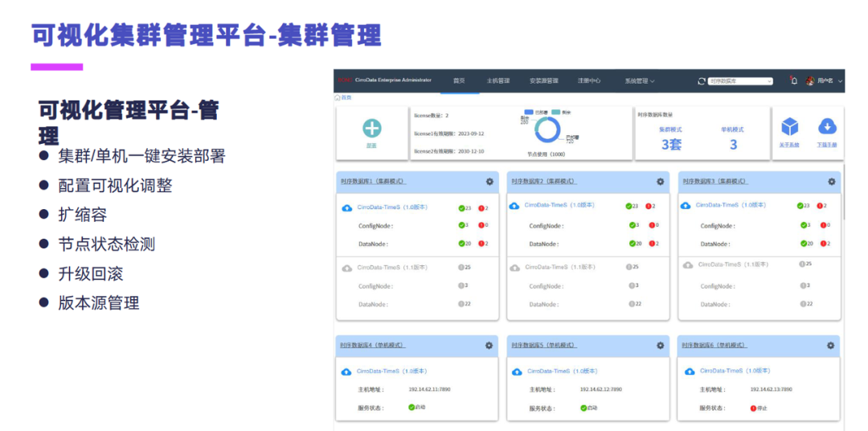Open the 时序数据库 select box

coord(740,81)
